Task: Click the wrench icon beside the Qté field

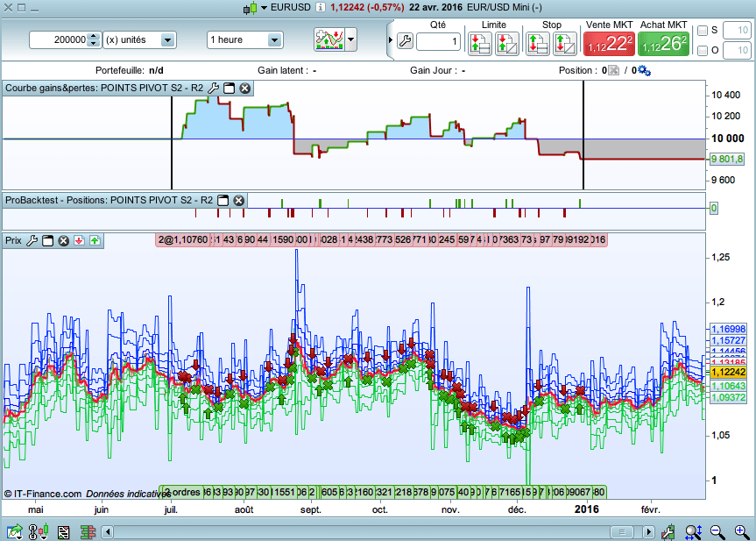Action: tap(405, 41)
